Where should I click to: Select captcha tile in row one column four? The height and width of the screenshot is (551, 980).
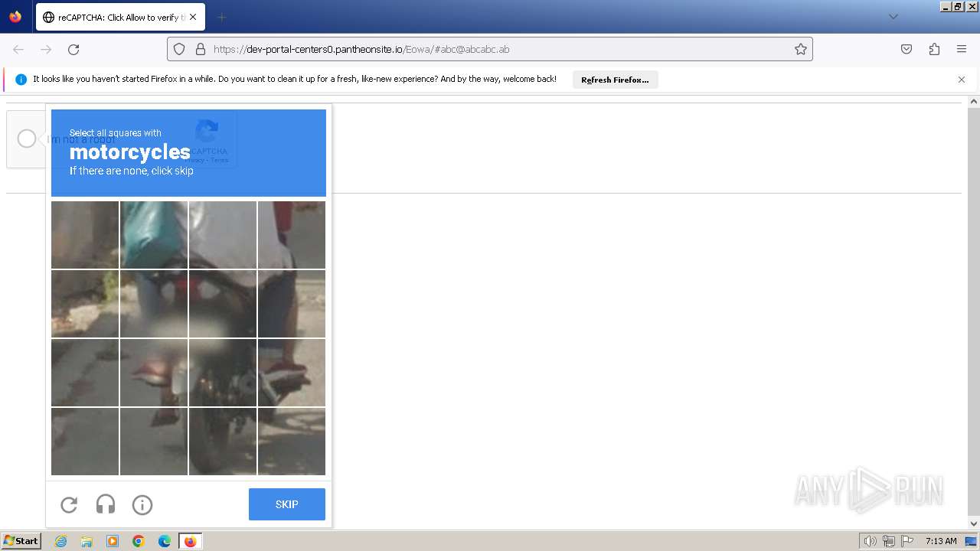pos(292,235)
